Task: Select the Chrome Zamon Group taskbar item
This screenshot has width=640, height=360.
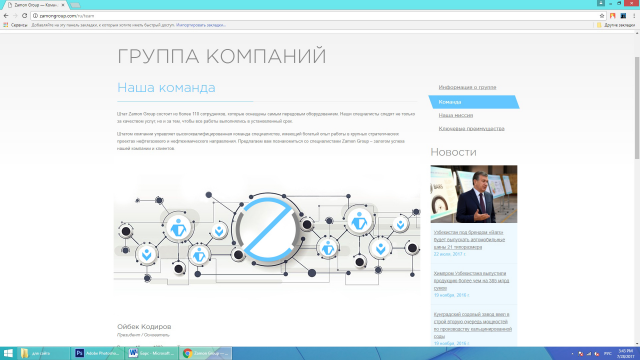Action: coord(205,353)
